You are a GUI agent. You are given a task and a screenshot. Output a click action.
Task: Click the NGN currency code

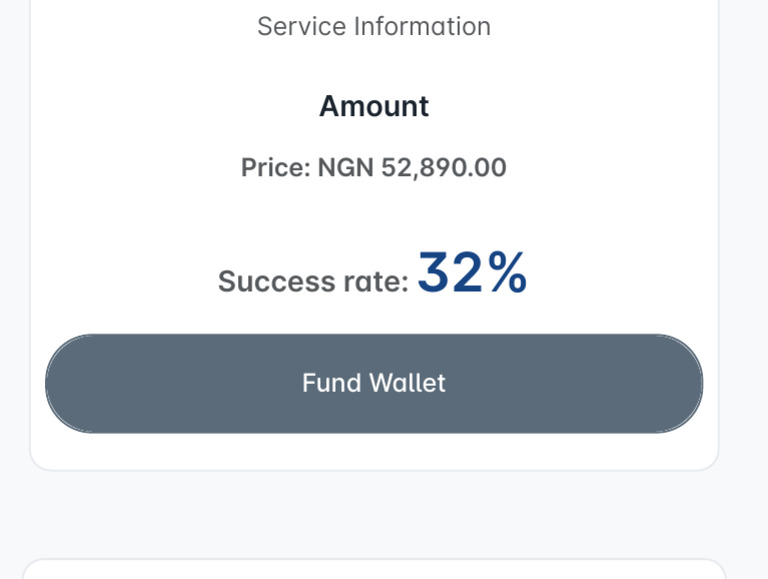[x=345, y=168]
